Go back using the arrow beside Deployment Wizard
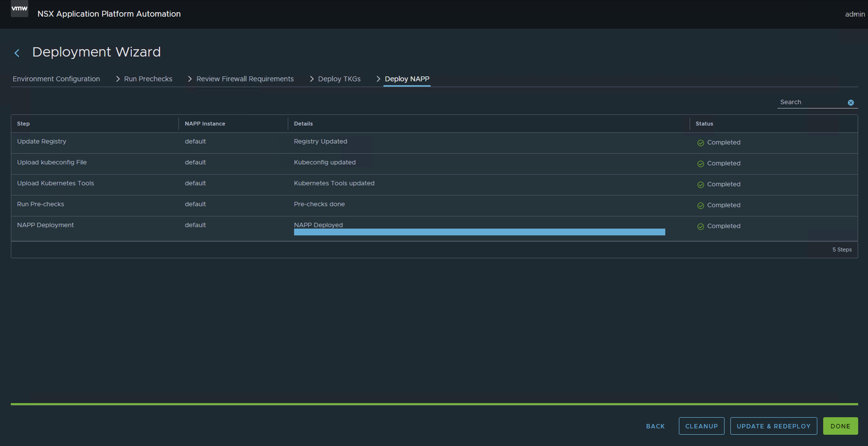The height and width of the screenshot is (446, 868). (x=17, y=53)
